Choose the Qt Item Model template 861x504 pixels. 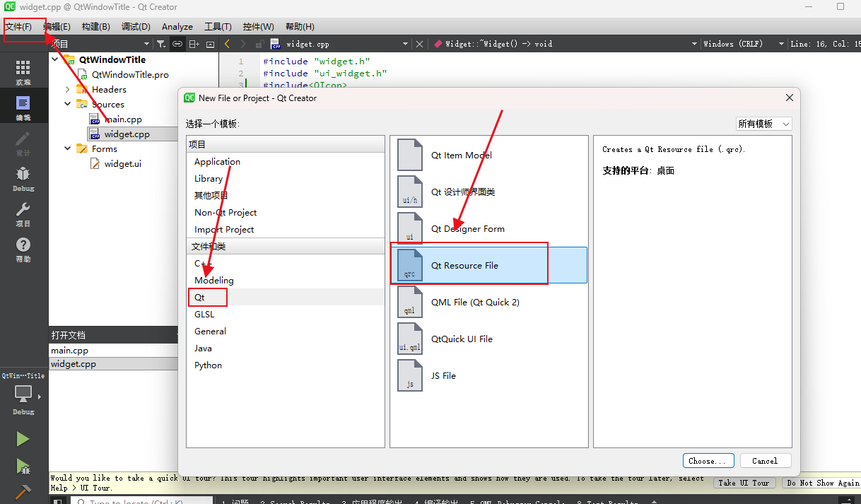(488, 156)
